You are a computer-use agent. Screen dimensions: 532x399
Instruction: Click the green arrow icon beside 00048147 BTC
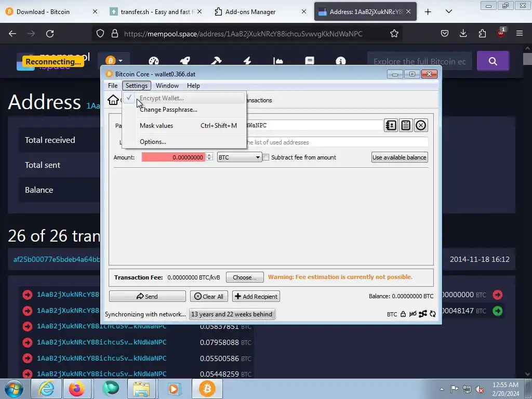point(498,311)
